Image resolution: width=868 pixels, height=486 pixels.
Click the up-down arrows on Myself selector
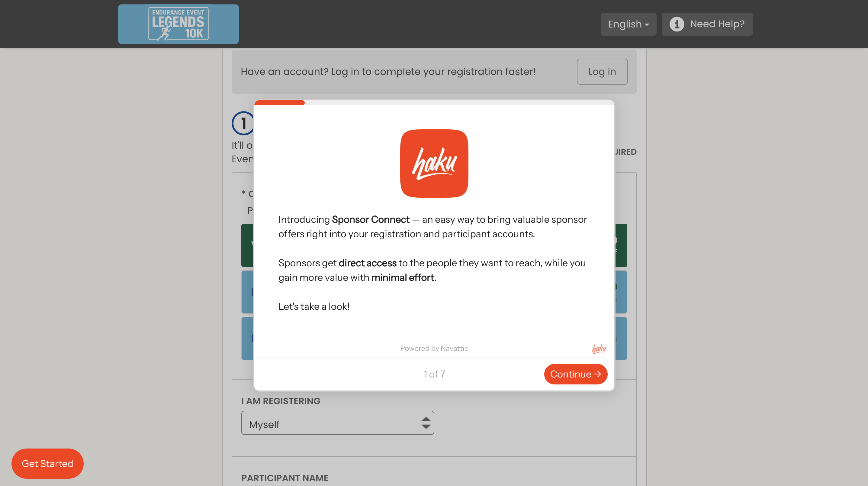pyautogui.click(x=426, y=423)
